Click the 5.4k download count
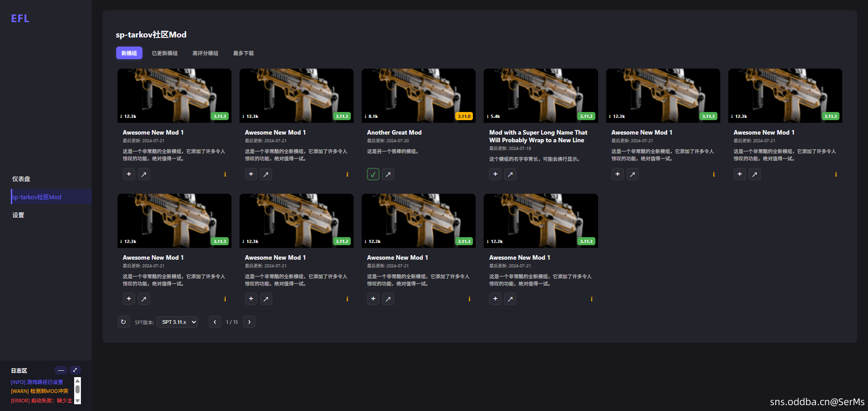The height and width of the screenshot is (411, 868). pos(493,117)
